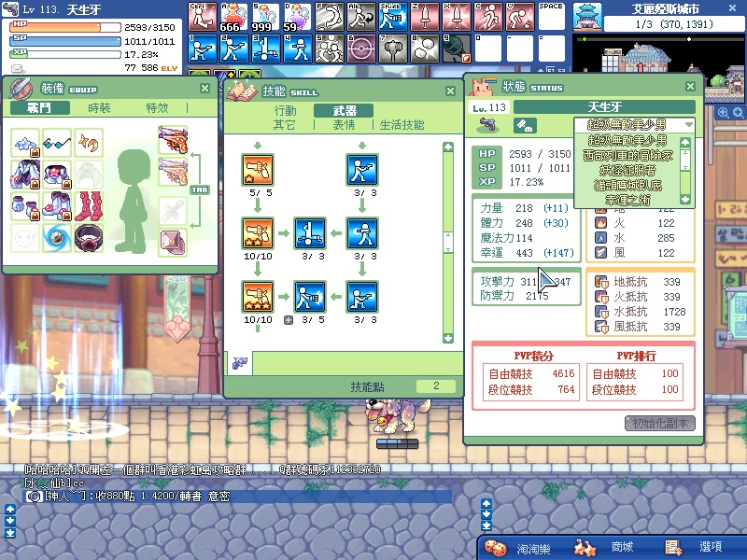Click the eyeglasses equipment slot
Image resolution: width=747 pixels, height=560 pixels.
tap(57, 143)
